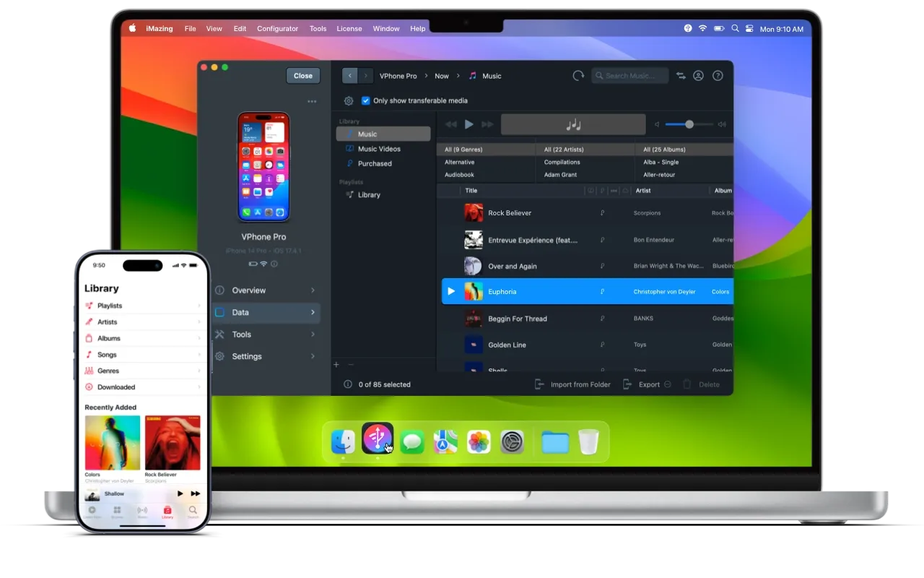Skip to the previous track with rewind button
Screen dimensions: 924x578
pos(451,124)
